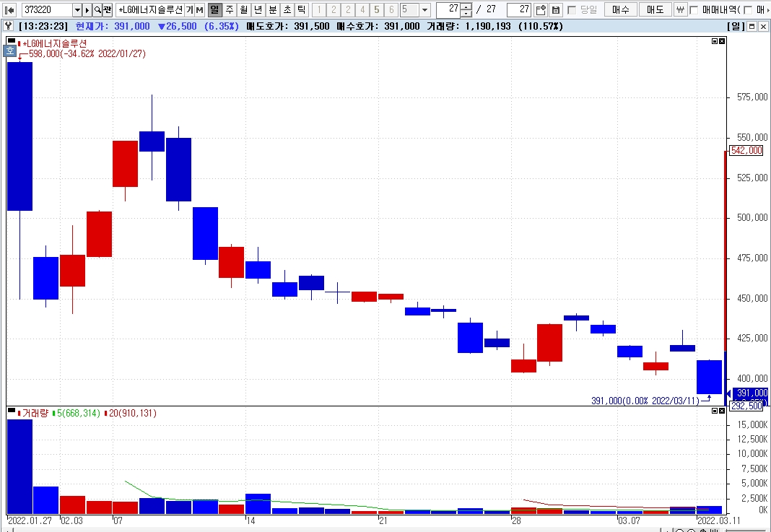The width and height of the screenshot is (771, 532).
Task: Click the 기 button after stock name
Action: [190, 9]
